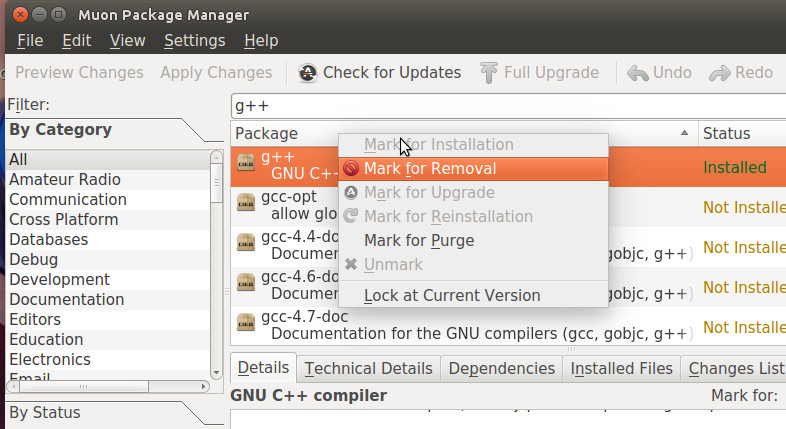Open the Technical Details tab
Viewport: 786px width, 429px height.
368,369
